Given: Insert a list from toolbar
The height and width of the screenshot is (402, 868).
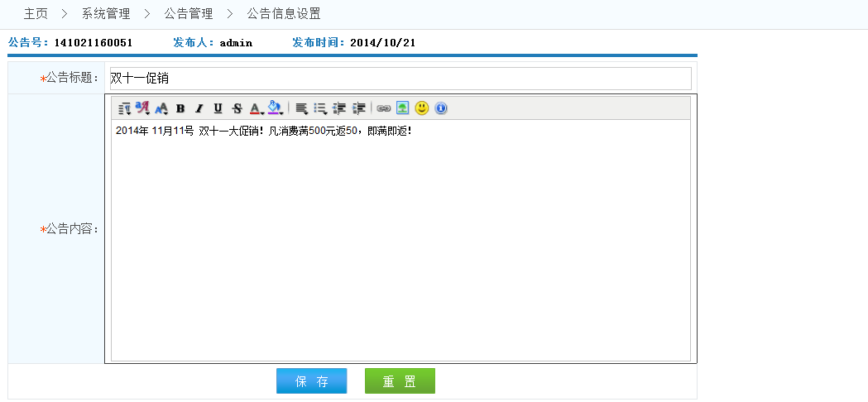Looking at the screenshot, I should [x=320, y=108].
